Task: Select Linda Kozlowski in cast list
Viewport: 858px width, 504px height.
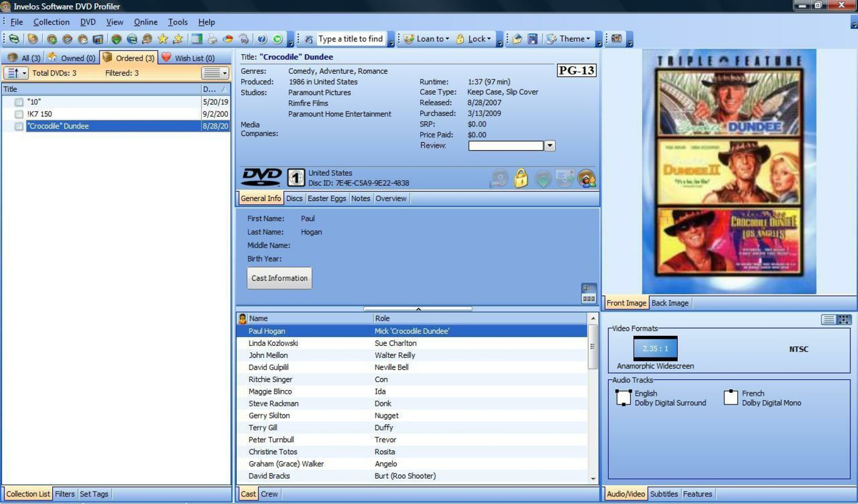Action: (x=412, y=343)
